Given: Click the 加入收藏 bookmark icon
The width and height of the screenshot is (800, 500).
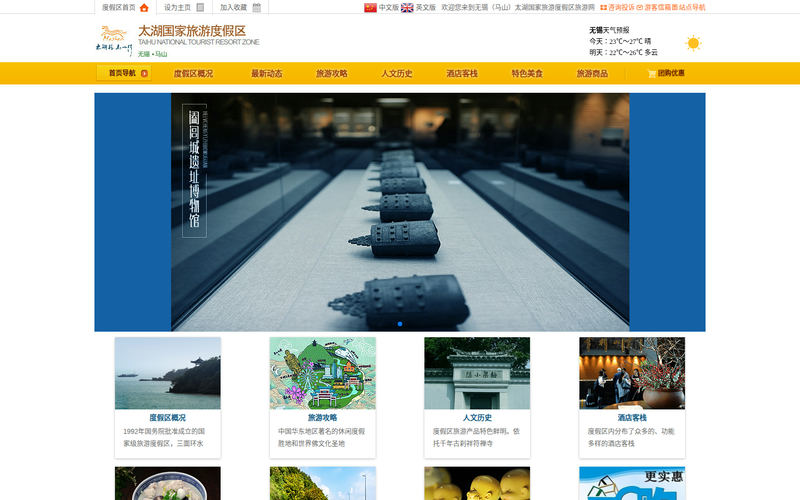Looking at the screenshot, I should tap(257, 8).
